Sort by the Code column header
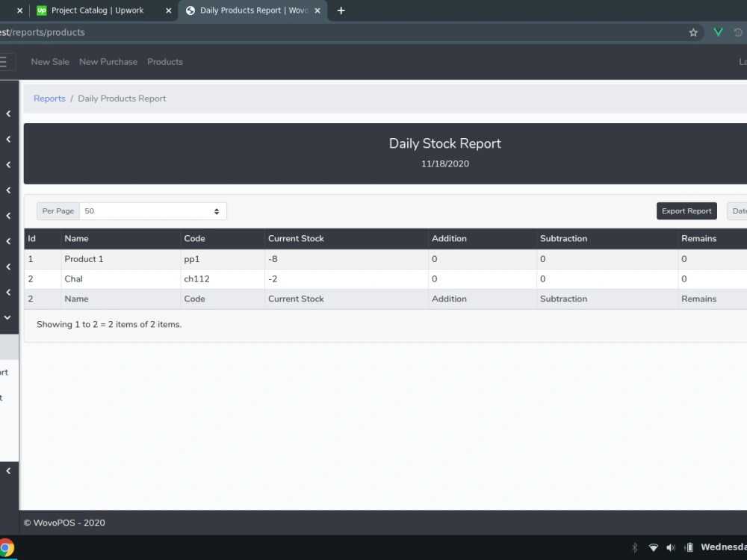This screenshot has height=560, width=747. point(223,239)
